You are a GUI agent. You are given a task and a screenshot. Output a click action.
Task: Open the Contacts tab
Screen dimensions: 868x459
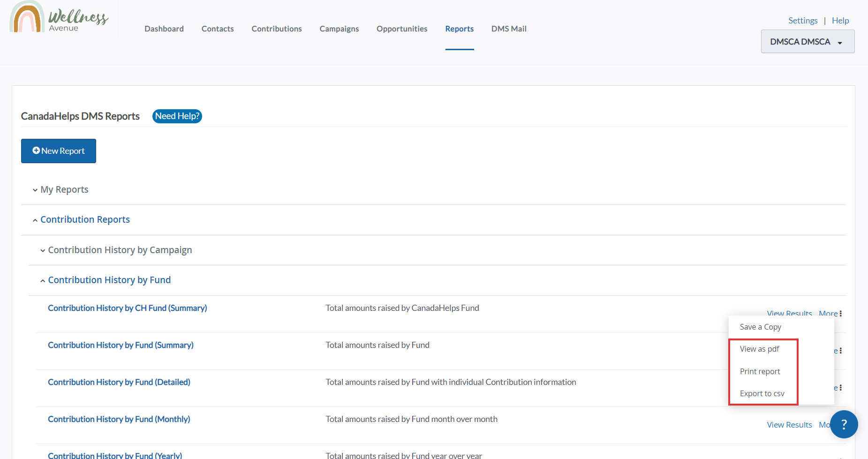coord(218,29)
